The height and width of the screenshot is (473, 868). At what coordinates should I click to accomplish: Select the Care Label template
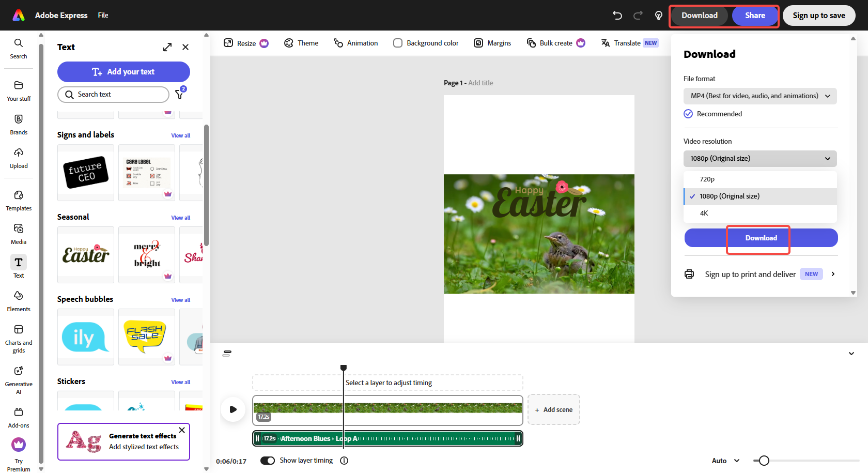(147, 173)
